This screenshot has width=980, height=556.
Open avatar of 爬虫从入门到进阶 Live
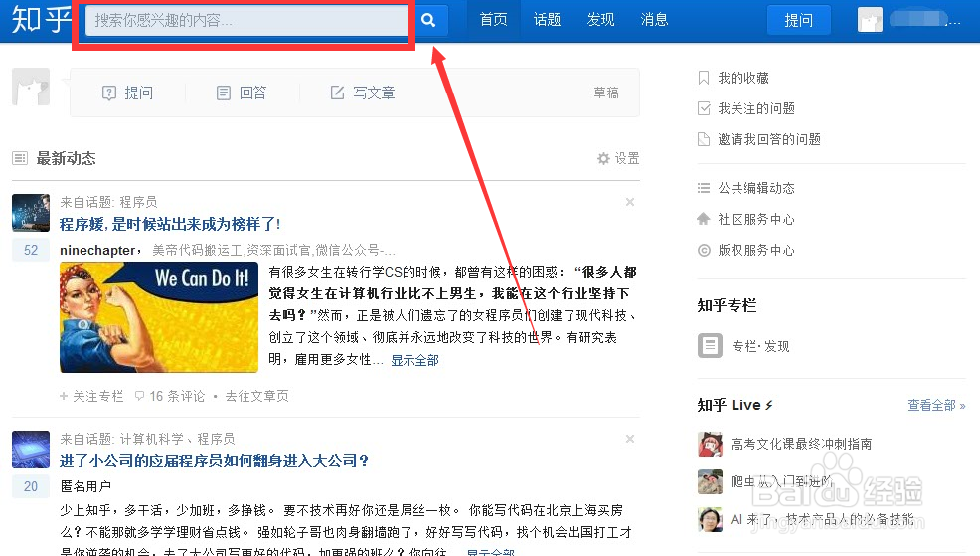click(710, 481)
